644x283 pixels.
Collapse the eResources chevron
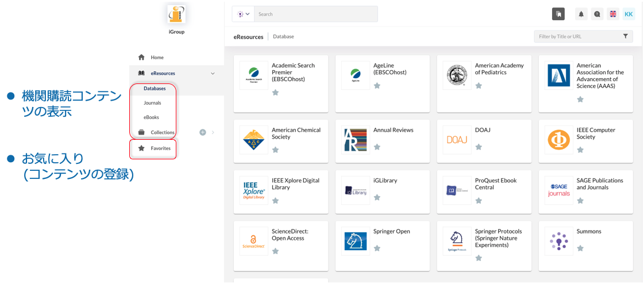pos(213,74)
